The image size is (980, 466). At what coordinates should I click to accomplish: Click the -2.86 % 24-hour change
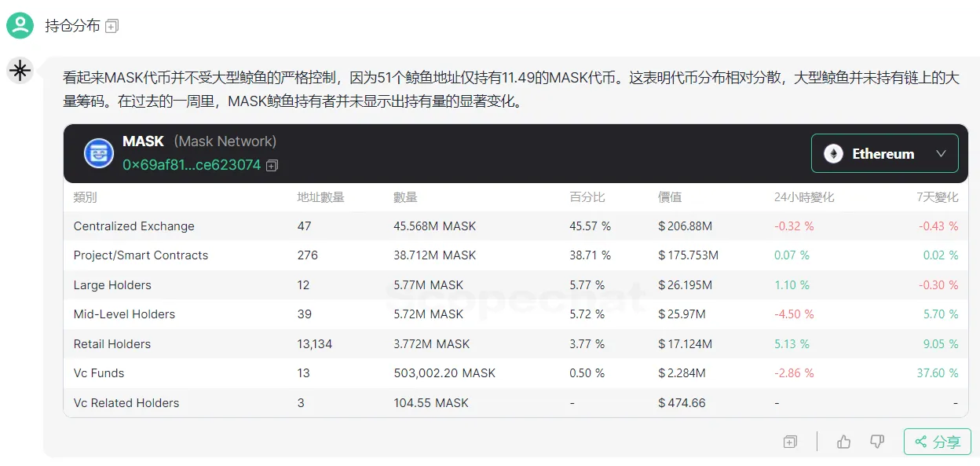point(794,373)
